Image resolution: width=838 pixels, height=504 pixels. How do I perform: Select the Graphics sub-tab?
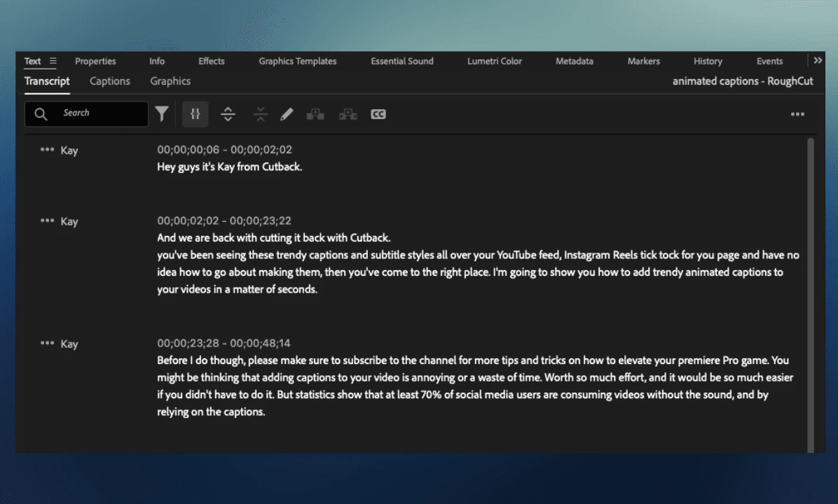pyautogui.click(x=170, y=81)
